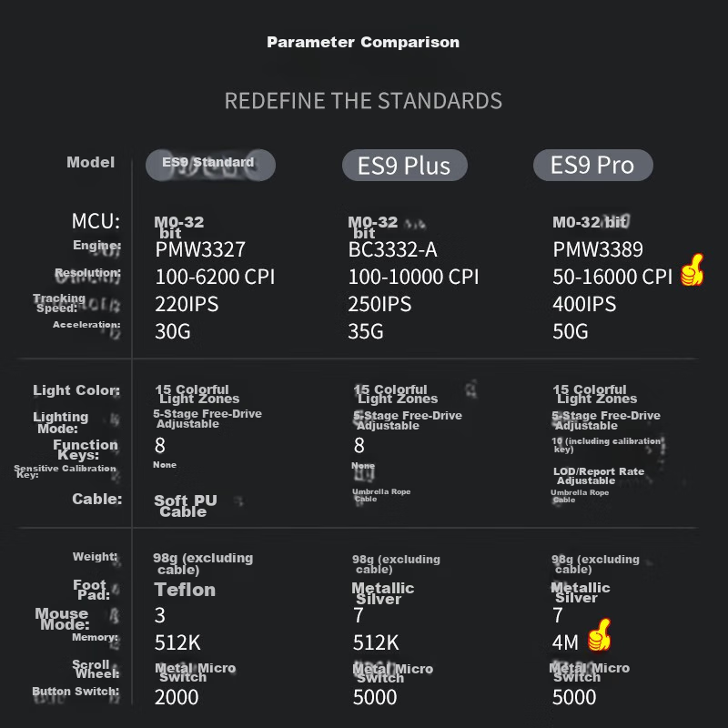Click the Parameter Comparison title
Image resolution: width=728 pixels, height=728 pixels.
tap(363, 42)
